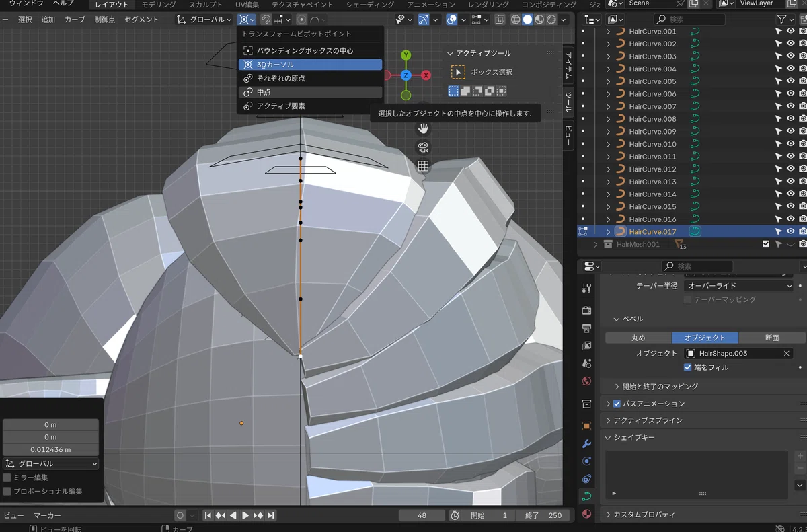Image resolution: width=807 pixels, height=532 pixels.
Task: Open the 制御点 menu
Action: (105, 20)
